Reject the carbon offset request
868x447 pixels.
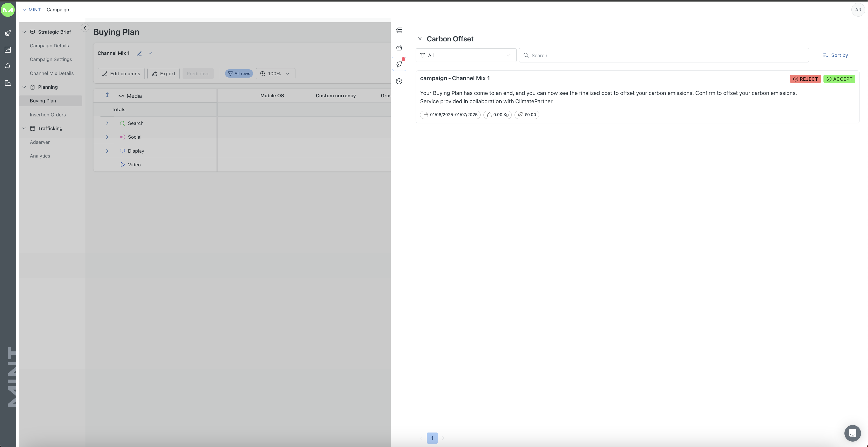point(805,79)
